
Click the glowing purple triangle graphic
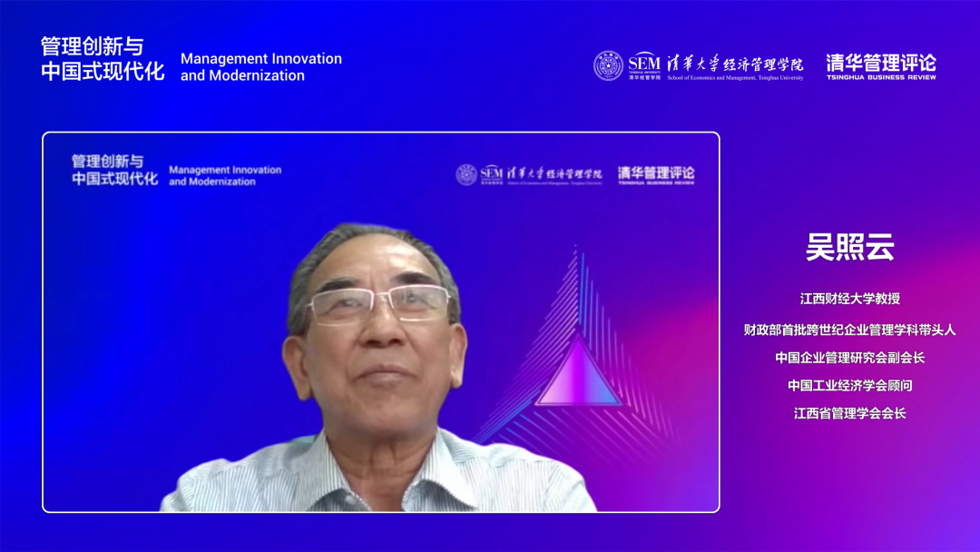(x=578, y=372)
